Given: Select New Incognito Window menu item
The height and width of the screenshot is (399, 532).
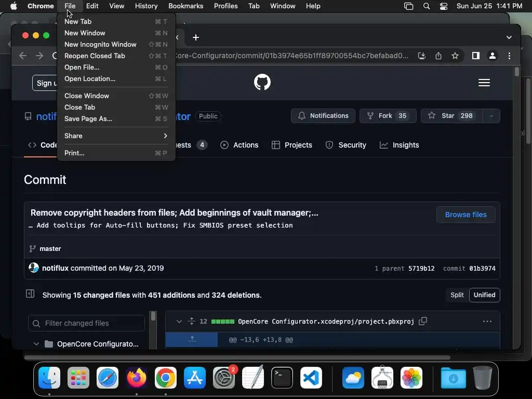Looking at the screenshot, I should (116, 45).
